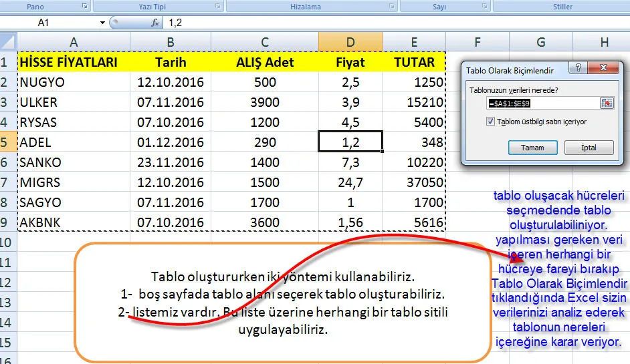Click cell containing 24,7 in Fiyat column

click(x=350, y=182)
